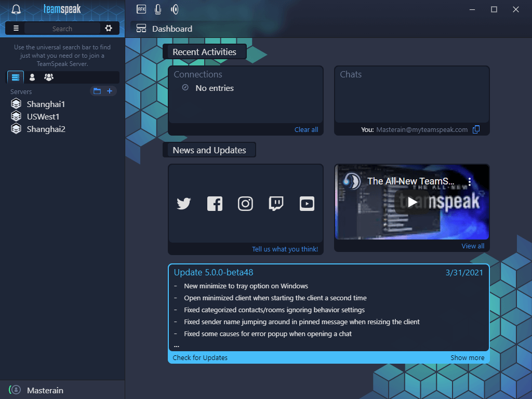Switch to the Contacts tab
This screenshot has height=399, width=532.
pyautogui.click(x=32, y=77)
